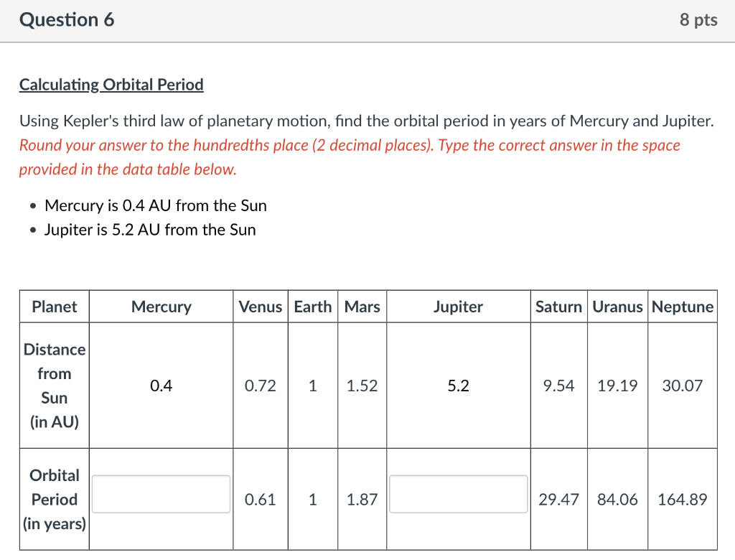
Task: Select the Jupiter column header cell
Action: (x=458, y=307)
